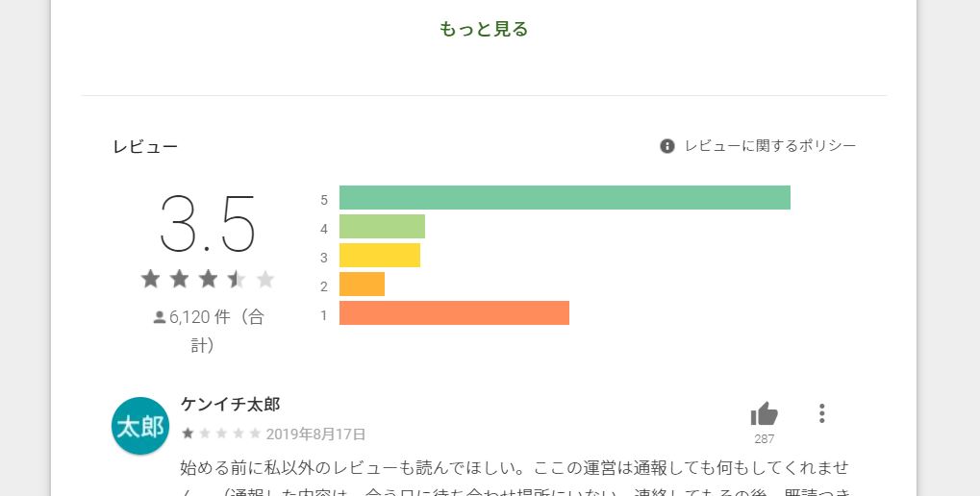This screenshot has width=980, height=496.
Task: Click the review date 2019年8月17日
Action: pos(315,434)
